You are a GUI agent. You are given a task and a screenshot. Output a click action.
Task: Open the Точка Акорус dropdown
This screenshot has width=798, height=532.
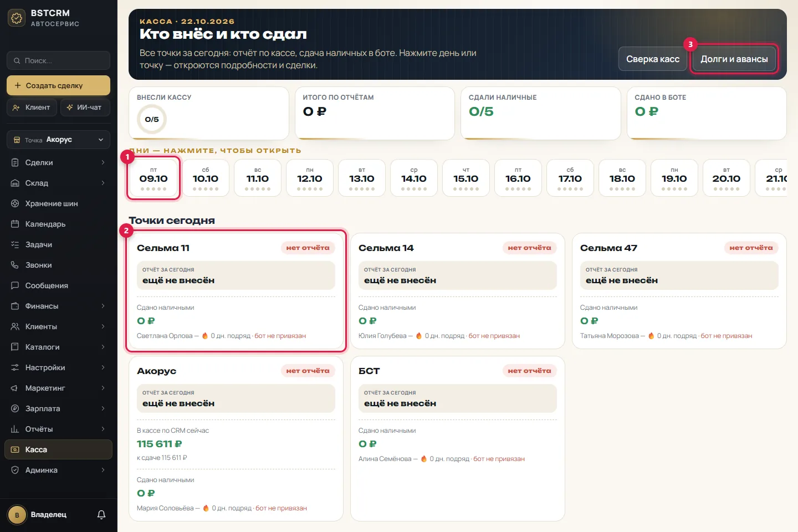point(58,140)
